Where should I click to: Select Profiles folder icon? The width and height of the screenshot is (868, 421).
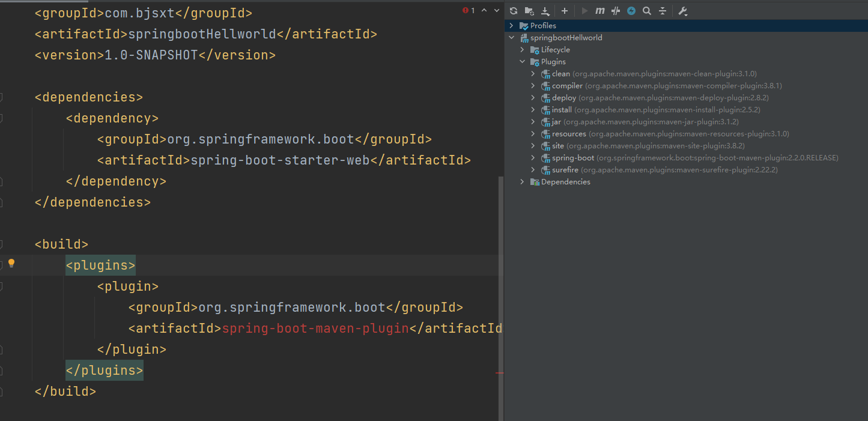[524, 26]
